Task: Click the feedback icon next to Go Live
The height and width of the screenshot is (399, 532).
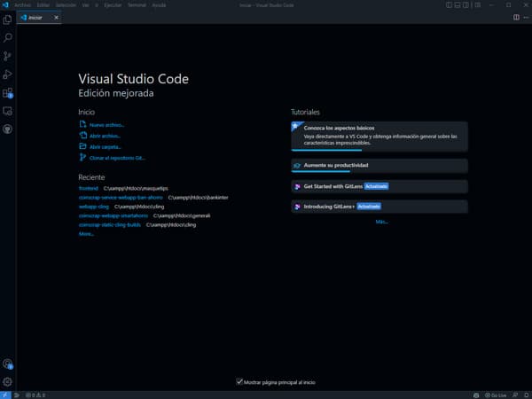Action: point(515,395)
